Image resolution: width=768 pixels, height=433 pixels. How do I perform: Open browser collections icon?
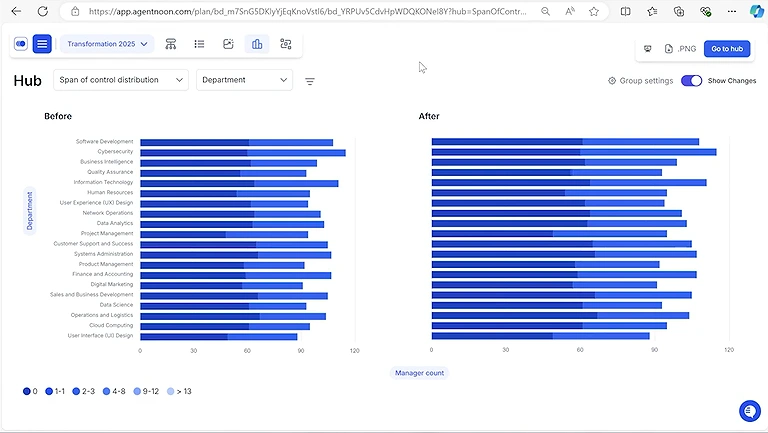coord(679,11)
